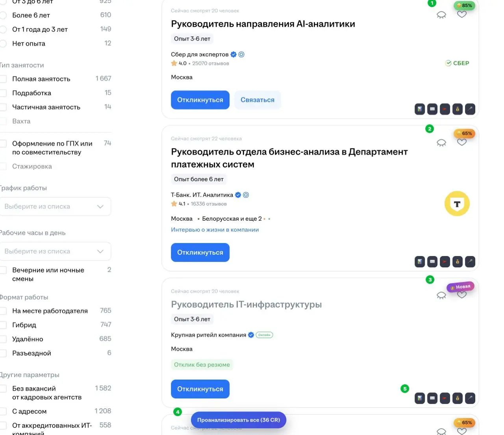The height and width of the screenshot is (435, 504).
Task: Click the Т-Банк company logo
Action: [457, 204]
